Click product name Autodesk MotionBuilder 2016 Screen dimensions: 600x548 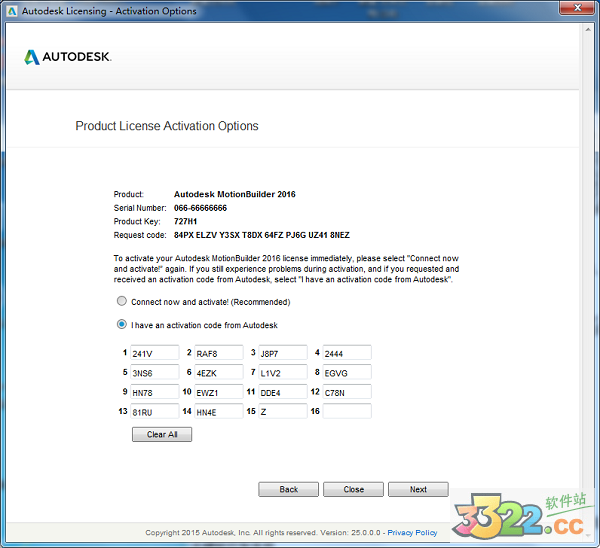(x=235, y=194)
